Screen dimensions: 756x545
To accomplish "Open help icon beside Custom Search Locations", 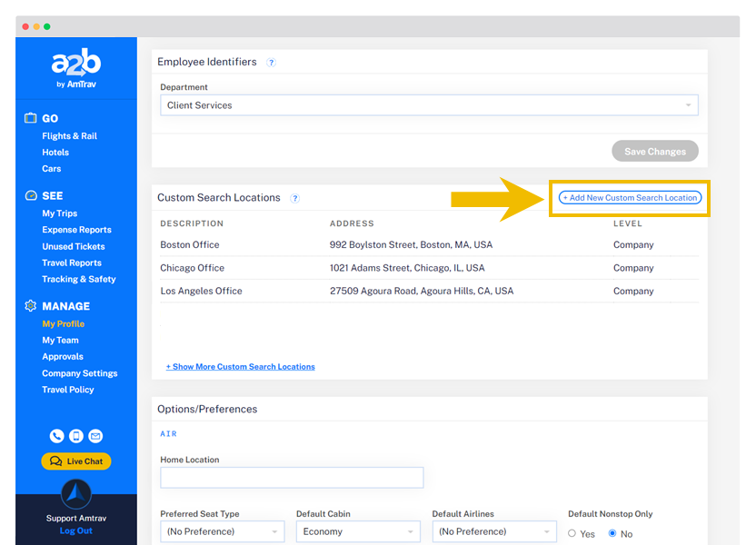I will (x=295, y=198).
